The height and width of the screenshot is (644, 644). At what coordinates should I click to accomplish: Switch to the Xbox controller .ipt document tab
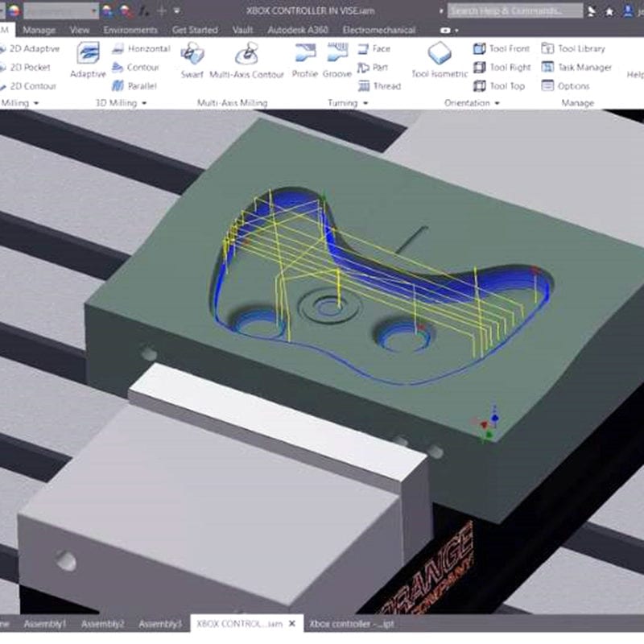tap(352, 624)
